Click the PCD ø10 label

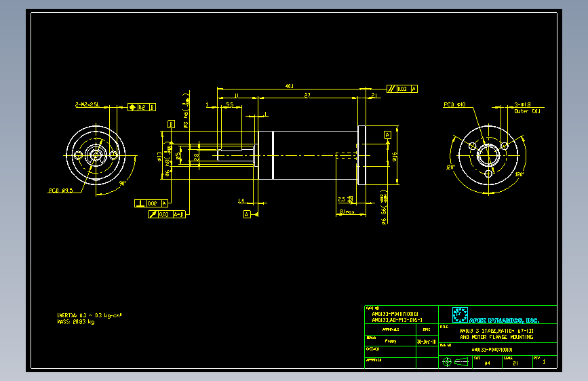(454, 104)
